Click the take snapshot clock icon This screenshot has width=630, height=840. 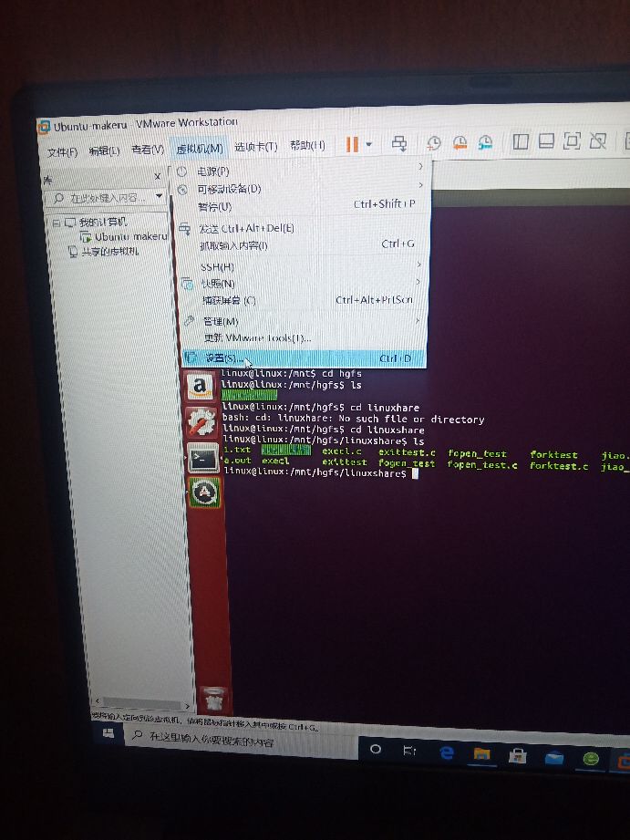pos(433,143)
